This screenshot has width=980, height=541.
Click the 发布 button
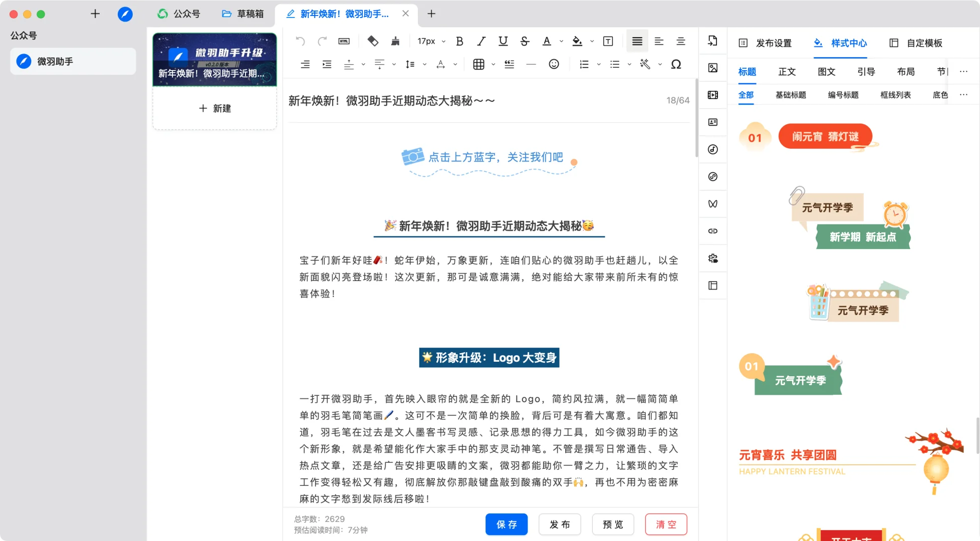[560, 524]
